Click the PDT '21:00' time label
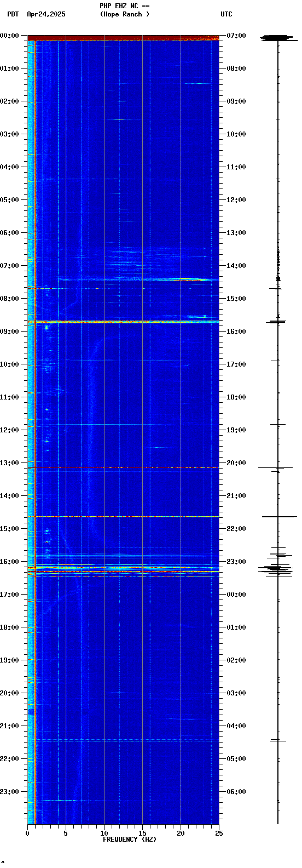Image resolution: width=302 pixels, height=868 pixels. point(10,726)
